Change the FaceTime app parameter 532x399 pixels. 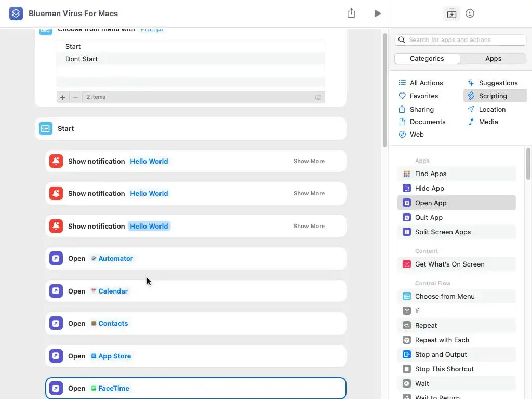tap(110, 388)
